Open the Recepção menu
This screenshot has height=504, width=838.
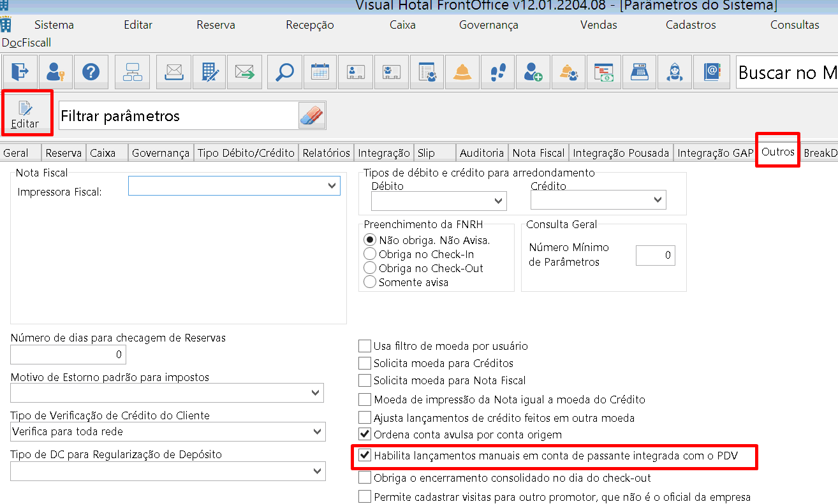[310, 25]
